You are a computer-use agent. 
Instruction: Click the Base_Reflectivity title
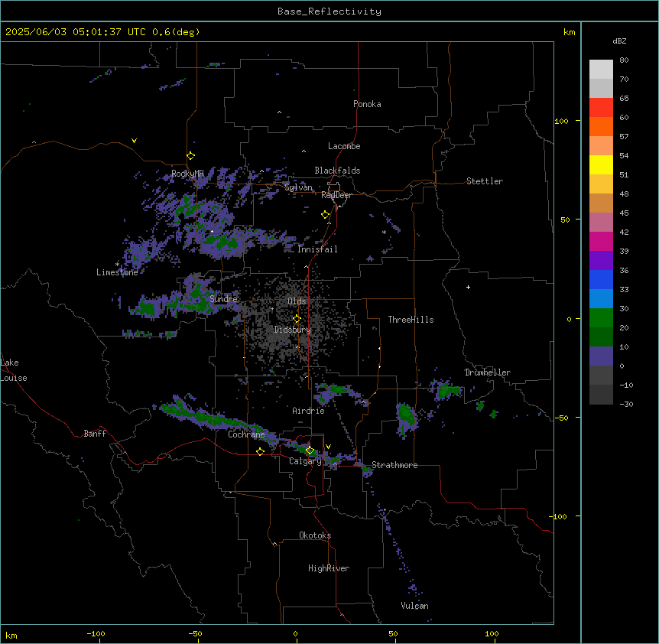329,11
